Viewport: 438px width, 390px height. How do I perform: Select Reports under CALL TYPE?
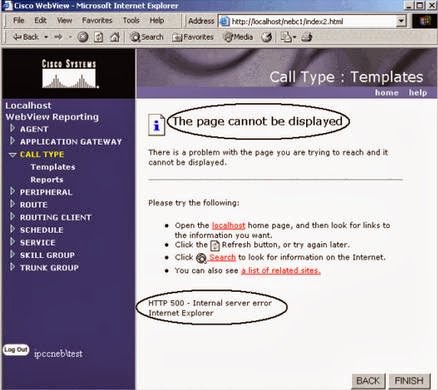pyautogui.click(x=47, y=180)
